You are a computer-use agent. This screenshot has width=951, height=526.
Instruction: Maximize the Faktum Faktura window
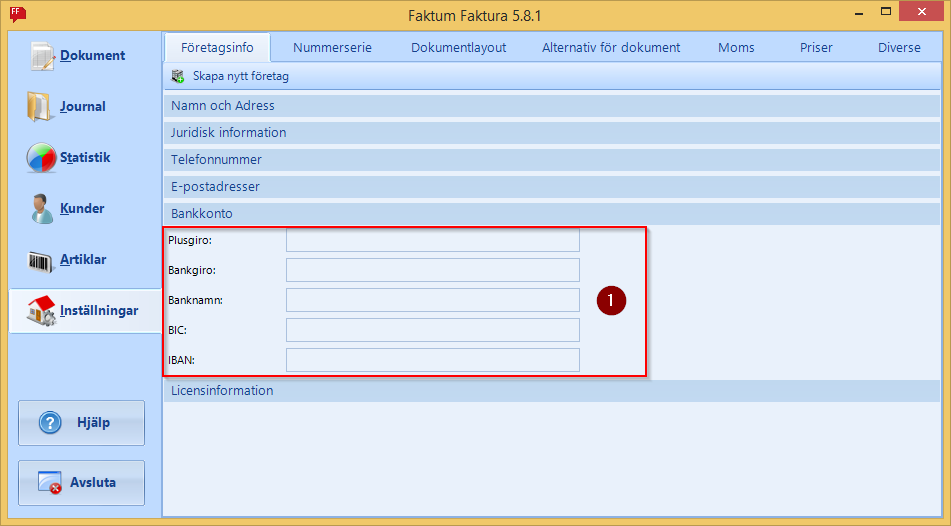point(886,12)
